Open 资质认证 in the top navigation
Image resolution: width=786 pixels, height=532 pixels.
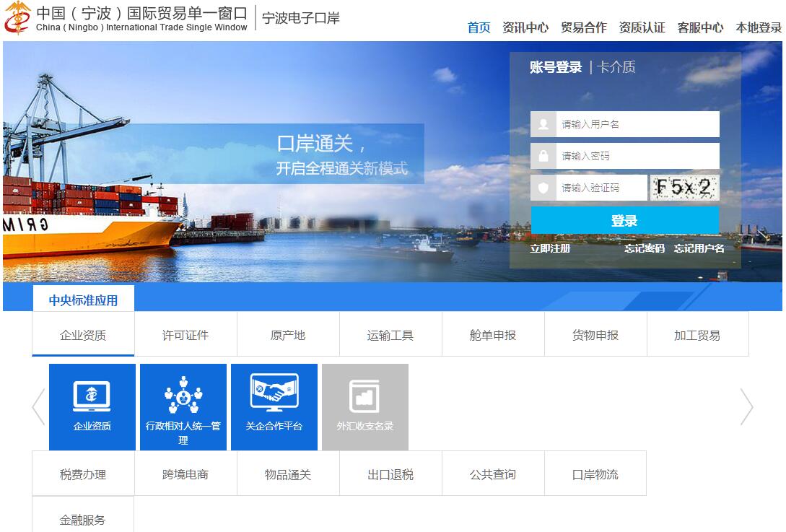tap(642, 27)
